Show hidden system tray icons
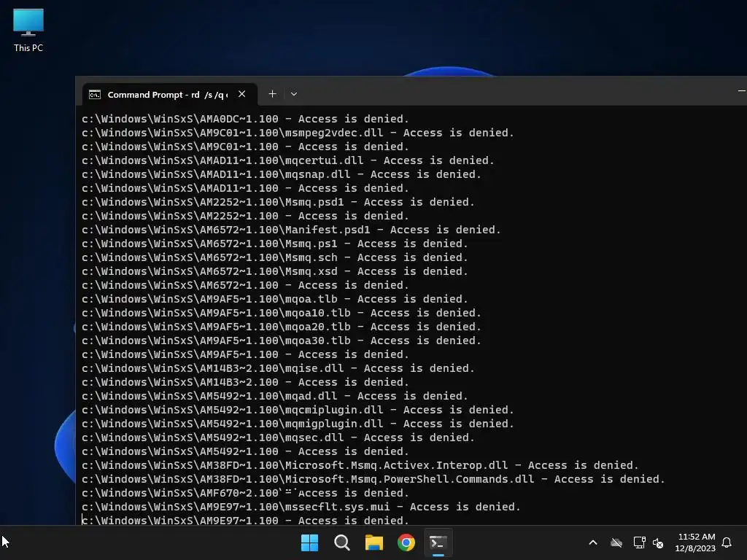 click(x=593, y=542)
